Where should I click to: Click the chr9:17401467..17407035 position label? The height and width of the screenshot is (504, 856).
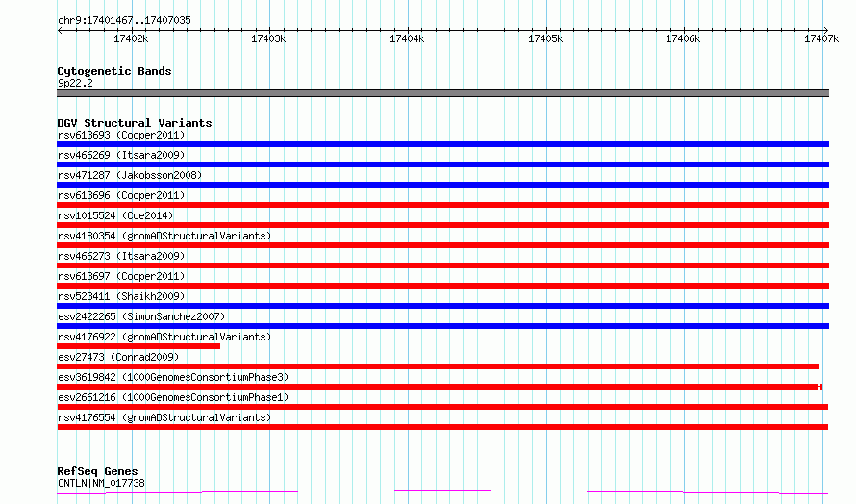click(x=124, y=21)
